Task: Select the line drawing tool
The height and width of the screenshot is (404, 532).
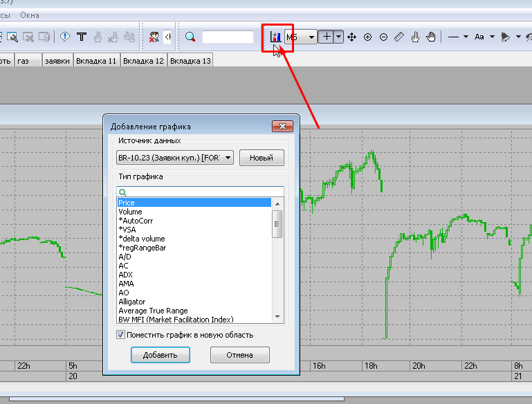Action: click(x=453, y=37)
